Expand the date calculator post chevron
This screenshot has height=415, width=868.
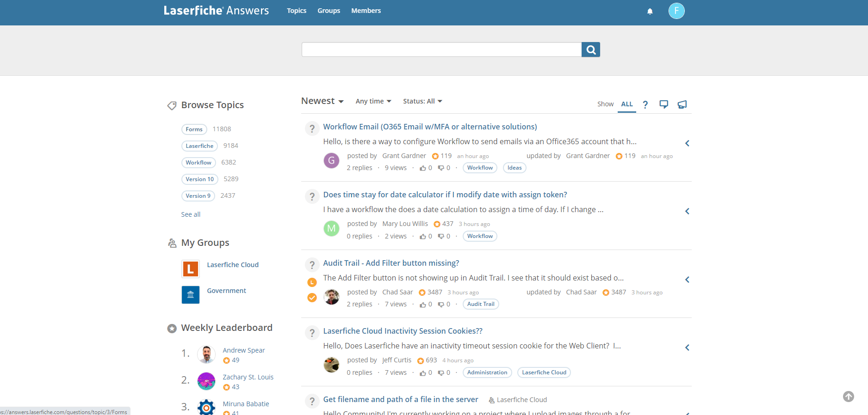tap(687, 211)
